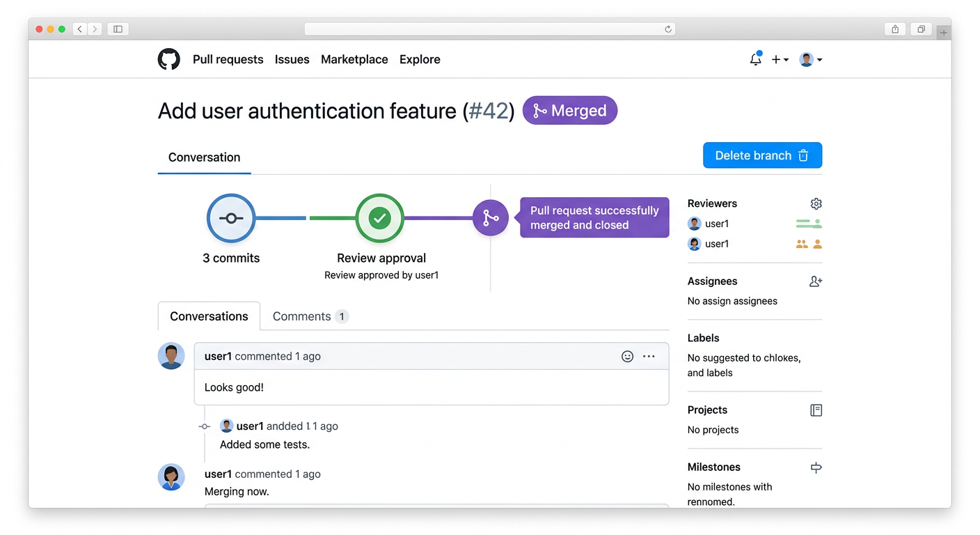
Task: Click the 3 commits circle icon
Action: tap(231, 218)
